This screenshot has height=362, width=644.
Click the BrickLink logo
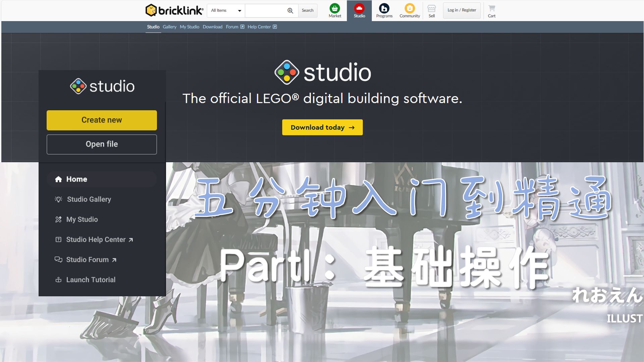click(x=174, y=10)
